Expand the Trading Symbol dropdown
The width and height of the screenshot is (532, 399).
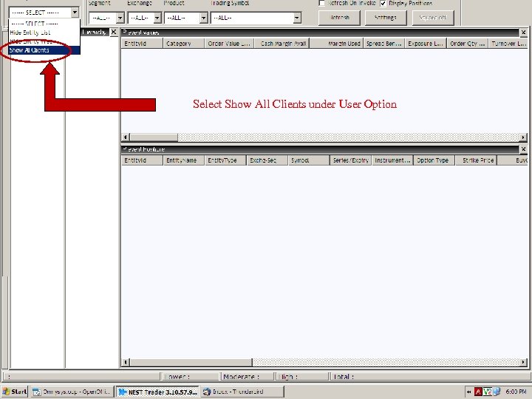tap(297, 18)
